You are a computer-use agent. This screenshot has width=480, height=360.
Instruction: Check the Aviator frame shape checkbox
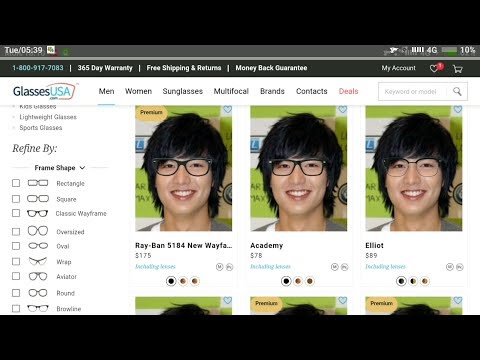(x=16, y=276)
